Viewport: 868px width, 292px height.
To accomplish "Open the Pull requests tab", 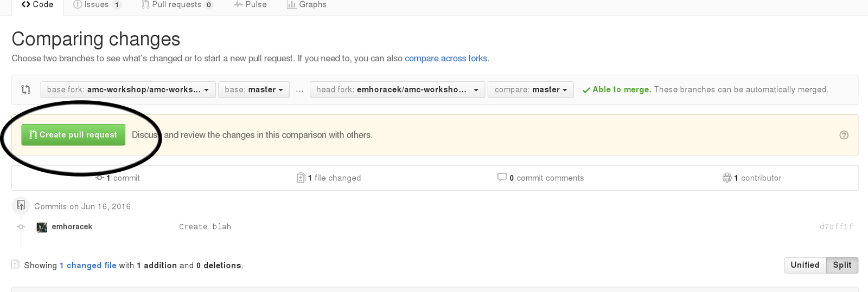I will pos(177,5).
